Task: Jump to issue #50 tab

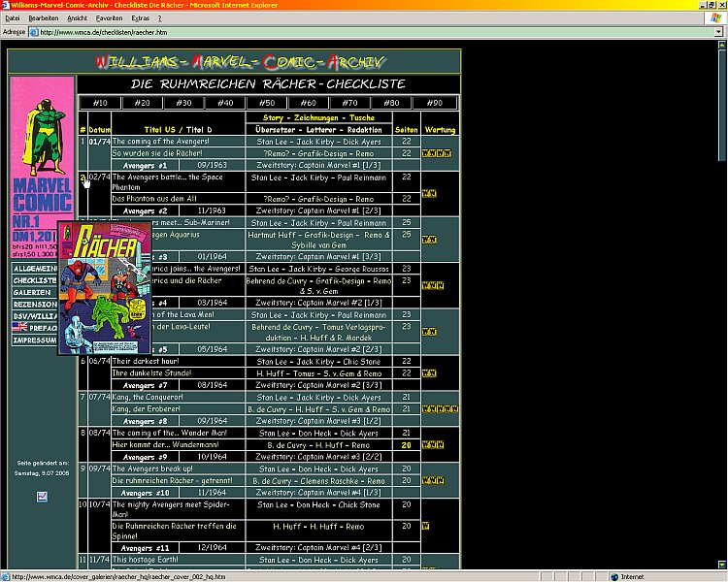Action: (267, 103)
